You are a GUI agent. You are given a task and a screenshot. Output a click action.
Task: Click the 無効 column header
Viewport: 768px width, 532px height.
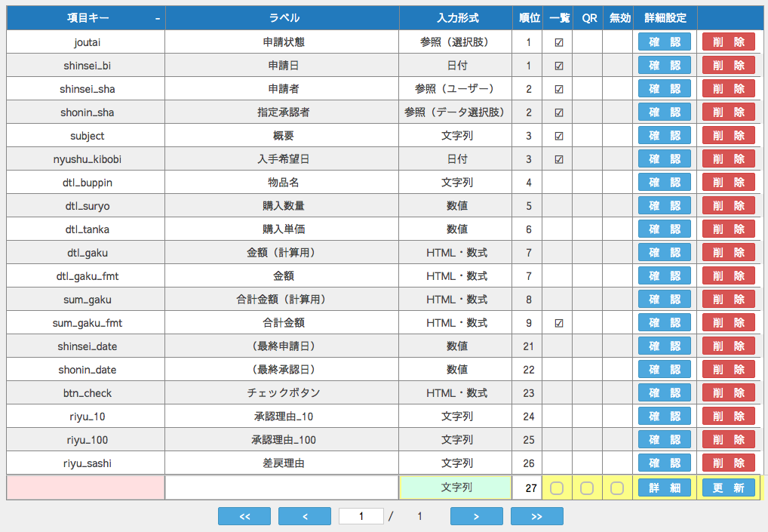tap(618, 18)
